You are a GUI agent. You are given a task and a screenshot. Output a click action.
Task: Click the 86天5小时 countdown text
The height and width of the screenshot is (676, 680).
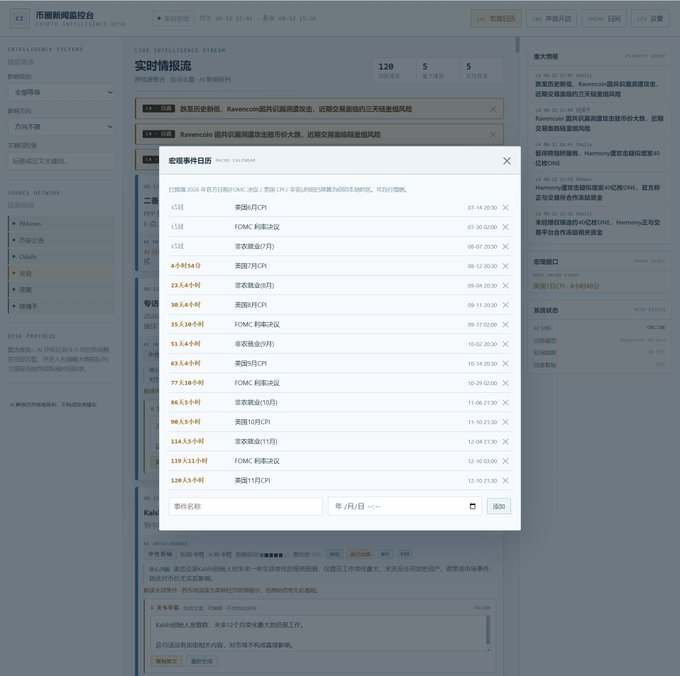(186, 402)
